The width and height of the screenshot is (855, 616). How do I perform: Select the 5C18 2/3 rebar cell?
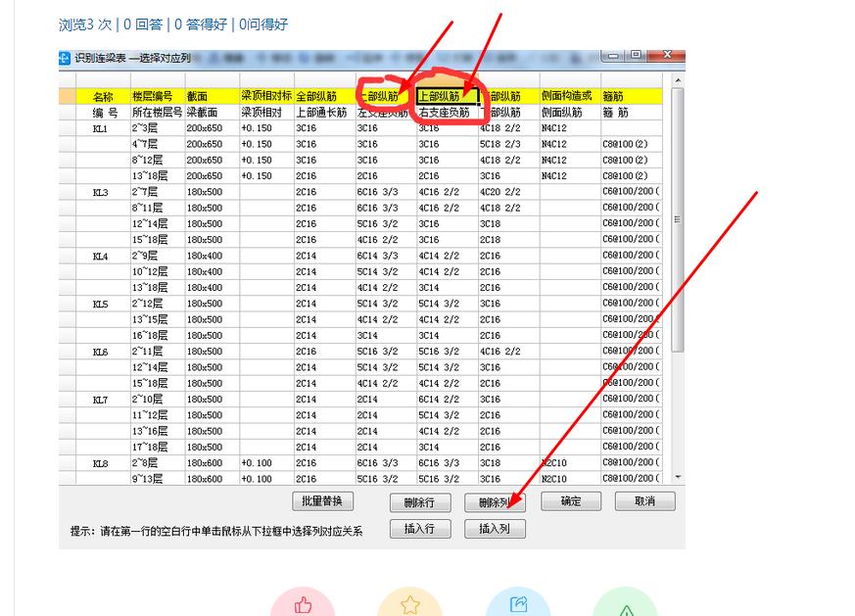click(508, 145)
